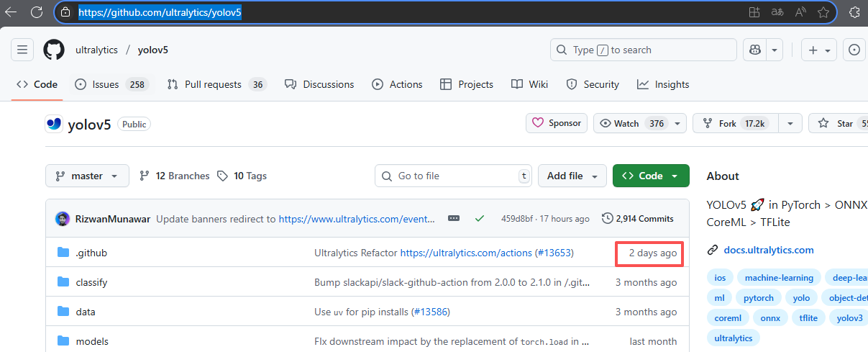Open the .github folder
Viewport: 868px width, 352px height.
coord(91,253)
